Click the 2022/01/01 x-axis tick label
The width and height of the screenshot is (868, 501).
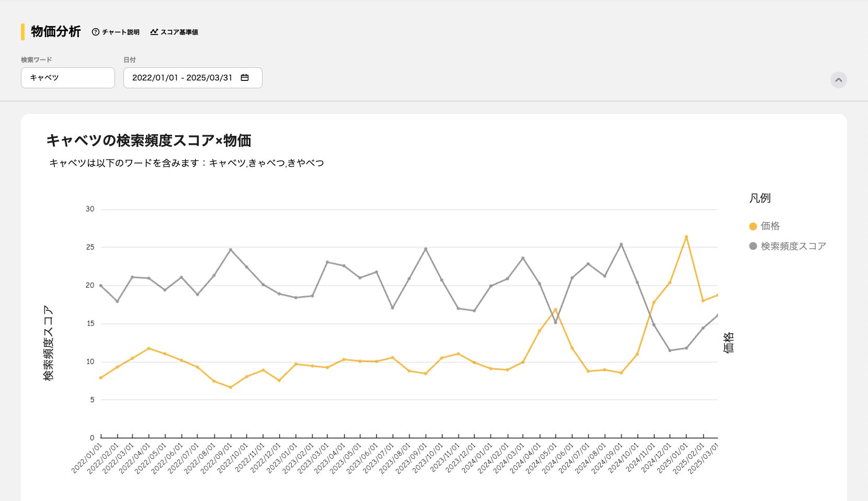coord(87,458)
